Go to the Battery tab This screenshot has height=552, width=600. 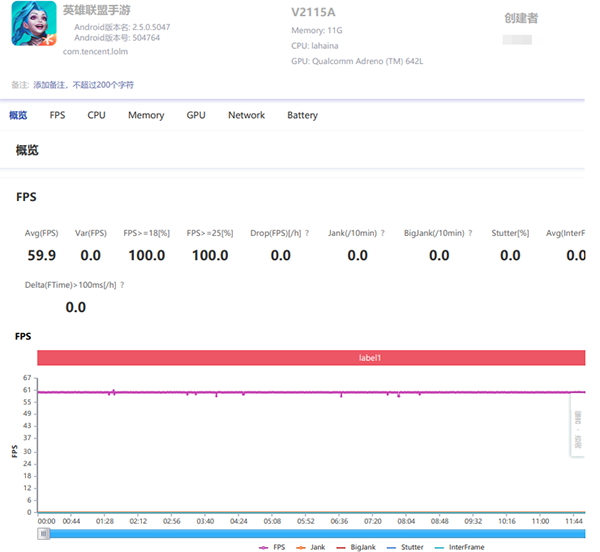click(x=302, y=115)
